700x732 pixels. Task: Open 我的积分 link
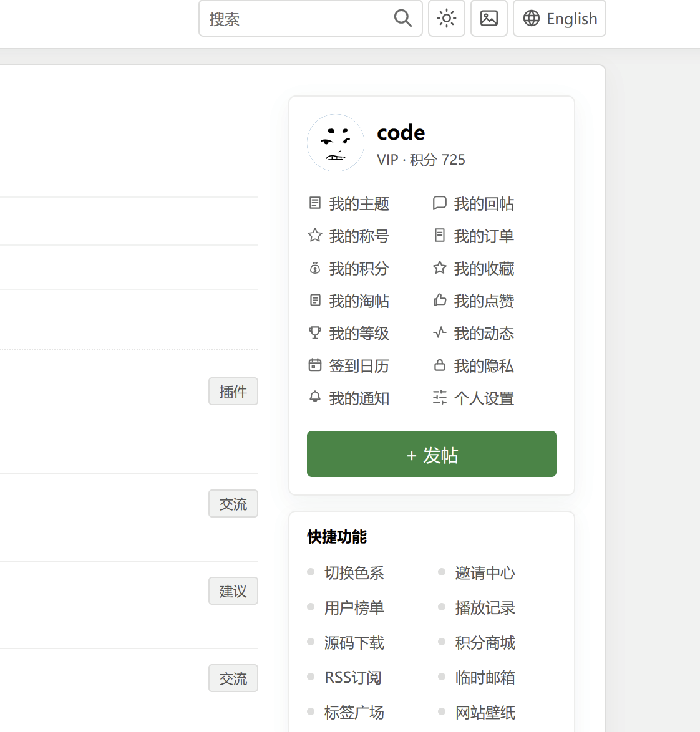point(359,269)
